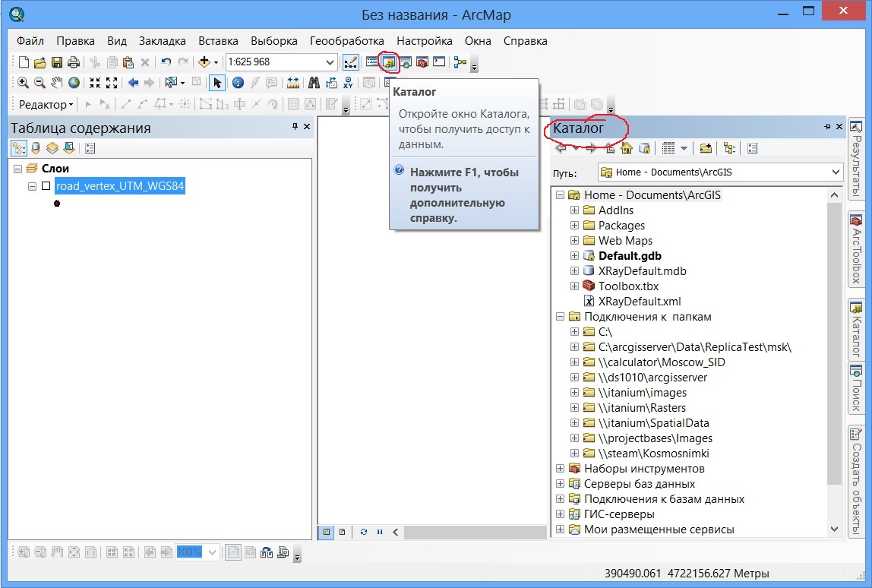Expand the Toolbox.tbx node
This screenshot has width=872, height=588.
point(574,286)
